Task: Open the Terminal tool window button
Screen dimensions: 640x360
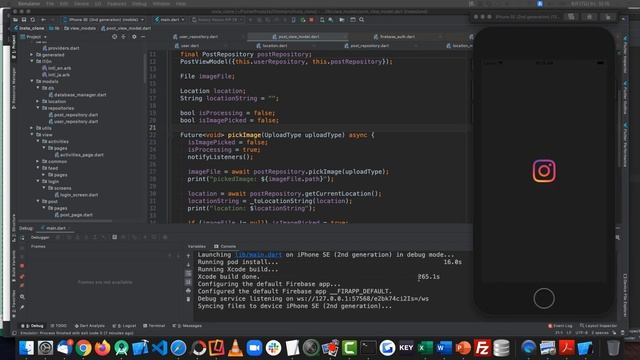Action: point(154,326)
